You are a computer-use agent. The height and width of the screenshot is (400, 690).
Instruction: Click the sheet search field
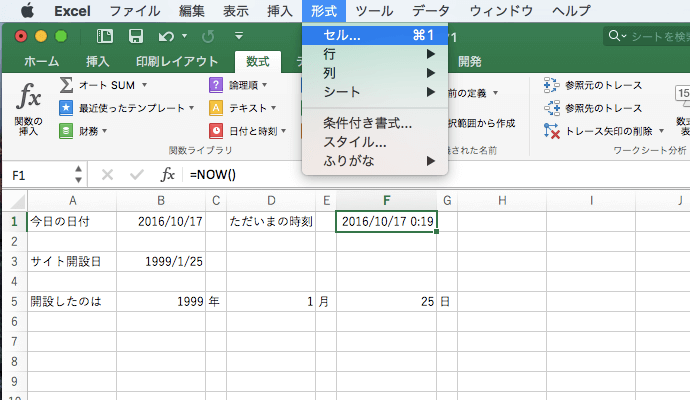(x=647, y=36)
